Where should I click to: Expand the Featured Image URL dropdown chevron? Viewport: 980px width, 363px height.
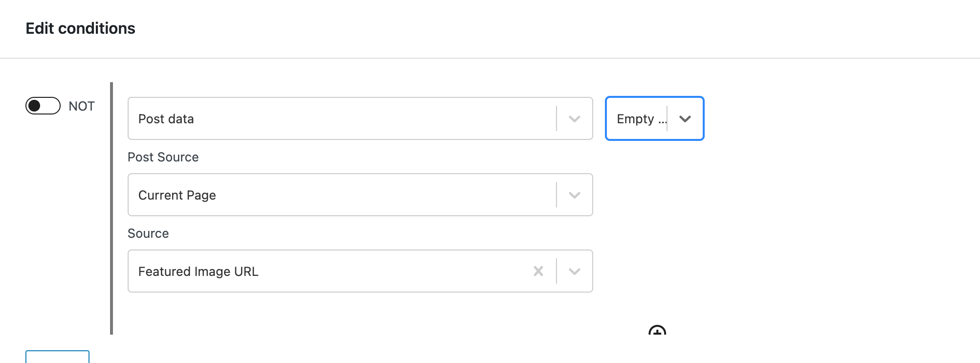pos(575,272)
